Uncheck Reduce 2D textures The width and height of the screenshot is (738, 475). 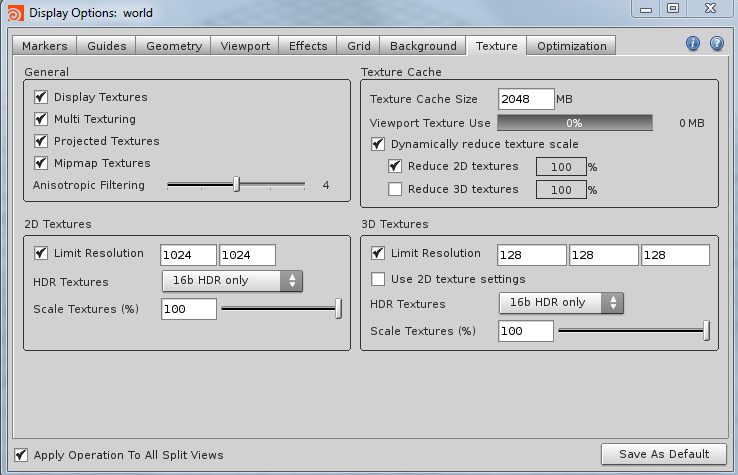[395, 166]
